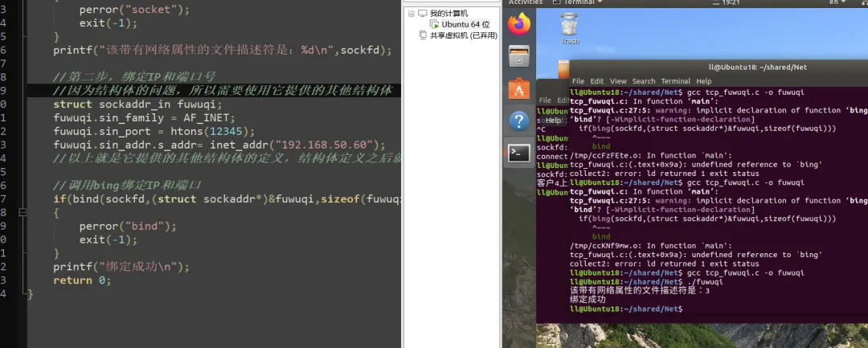
Task: Click the comment '//调用bing绑定IP和端口'
Action: (126, 186)
